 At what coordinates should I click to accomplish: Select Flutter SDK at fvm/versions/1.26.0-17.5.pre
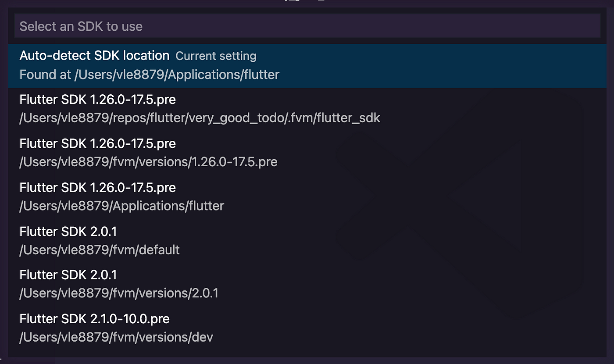307,153
